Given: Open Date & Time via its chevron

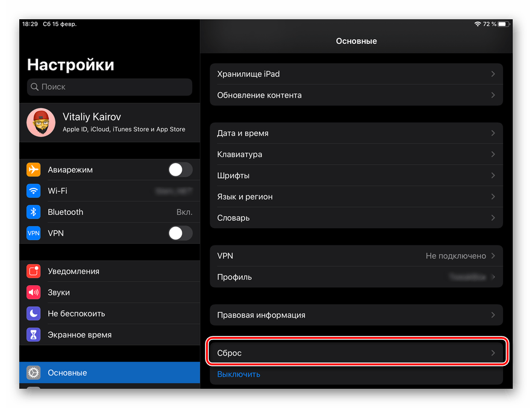Looking at the screenshot, I should pyautogui.click(x=493, y=133).
